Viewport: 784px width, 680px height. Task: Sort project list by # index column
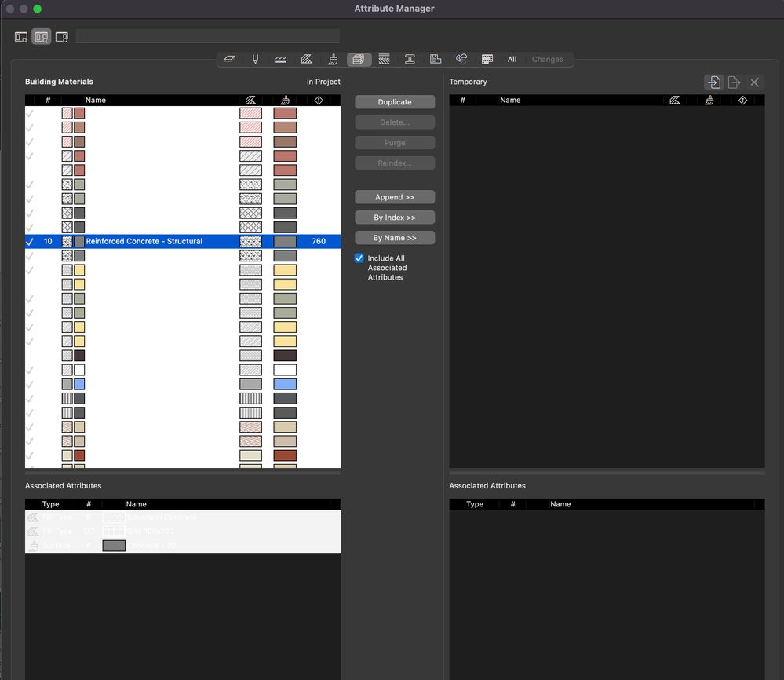[x=48, y=100]
